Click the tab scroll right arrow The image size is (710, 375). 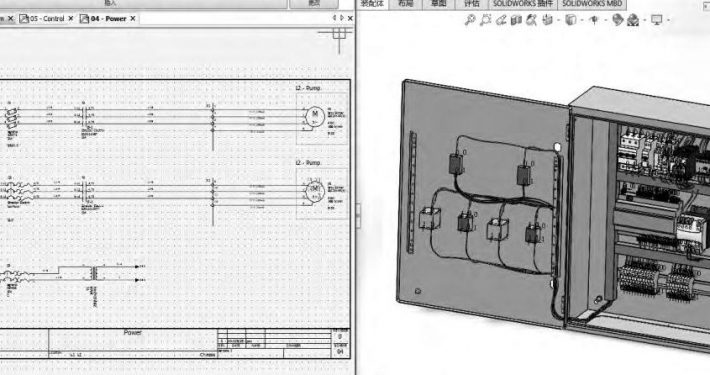click(342, 18)
